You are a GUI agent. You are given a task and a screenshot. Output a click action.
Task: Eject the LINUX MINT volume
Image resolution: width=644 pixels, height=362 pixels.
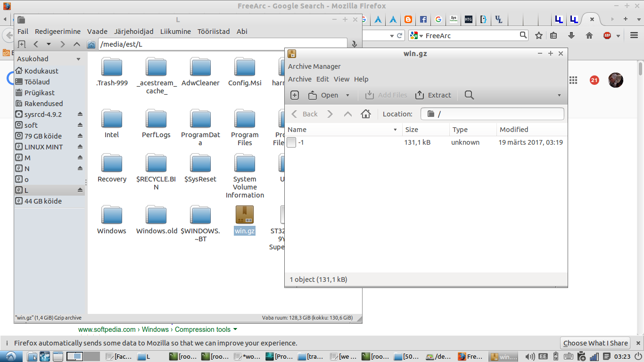point(80,147)
